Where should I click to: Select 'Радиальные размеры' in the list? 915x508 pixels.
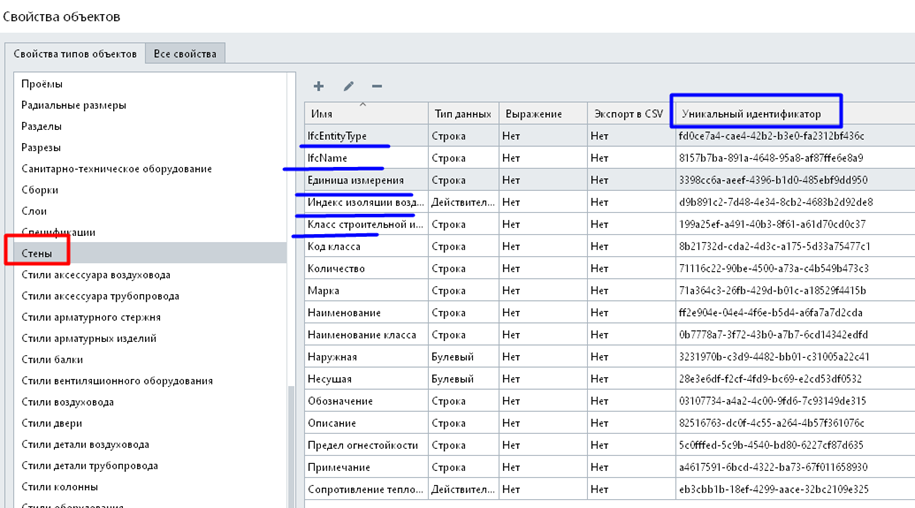150,105
